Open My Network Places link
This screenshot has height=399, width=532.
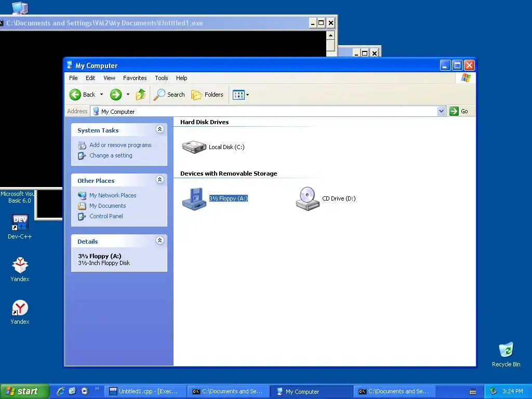113,195
